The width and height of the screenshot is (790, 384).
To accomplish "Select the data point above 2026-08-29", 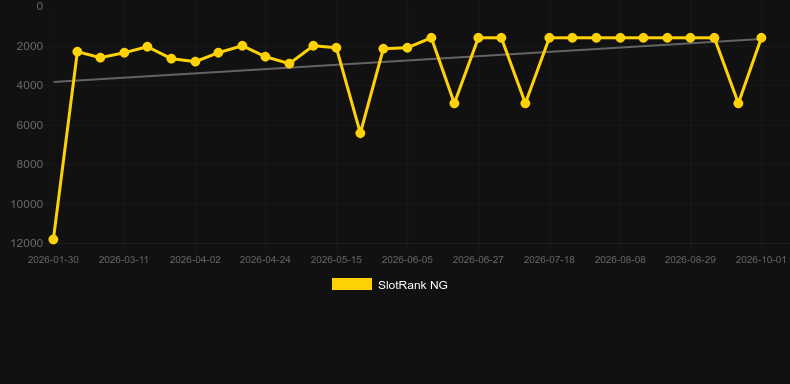I will tap(690, 38).
